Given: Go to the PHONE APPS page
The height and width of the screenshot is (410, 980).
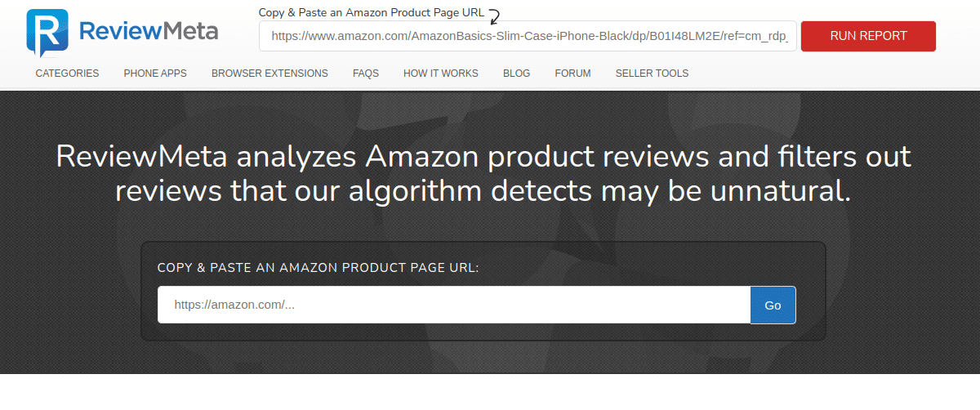Looking at the screenshot, I should (x=155, y=74).
